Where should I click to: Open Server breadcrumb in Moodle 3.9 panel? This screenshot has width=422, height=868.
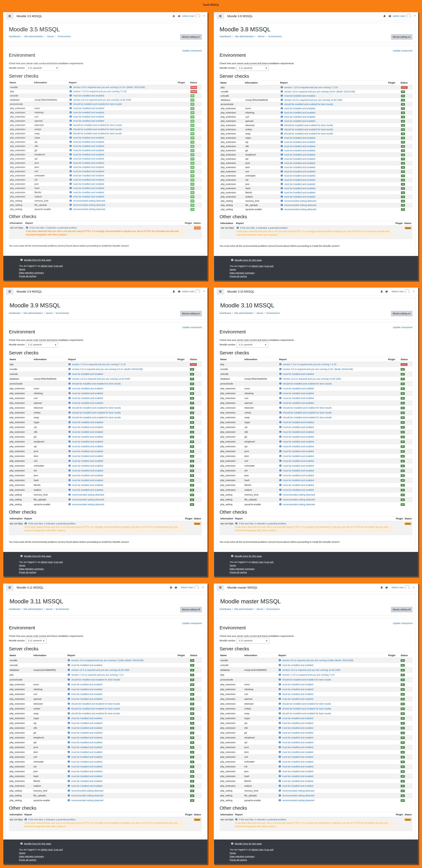[49, 313]
